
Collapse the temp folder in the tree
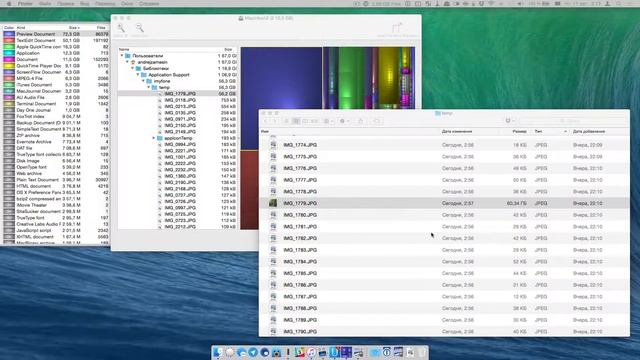(x=148, y=87)
